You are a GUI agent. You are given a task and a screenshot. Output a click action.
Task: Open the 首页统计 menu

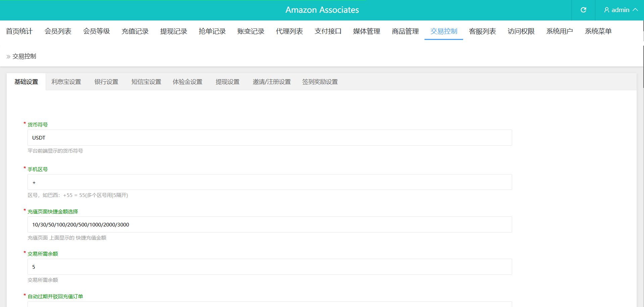[19, 31]
